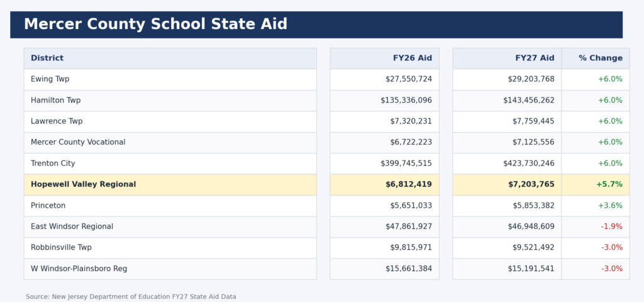
Task: Select the highlighted Hopewell Valley Regional cell
Action: tap(83, 184)
